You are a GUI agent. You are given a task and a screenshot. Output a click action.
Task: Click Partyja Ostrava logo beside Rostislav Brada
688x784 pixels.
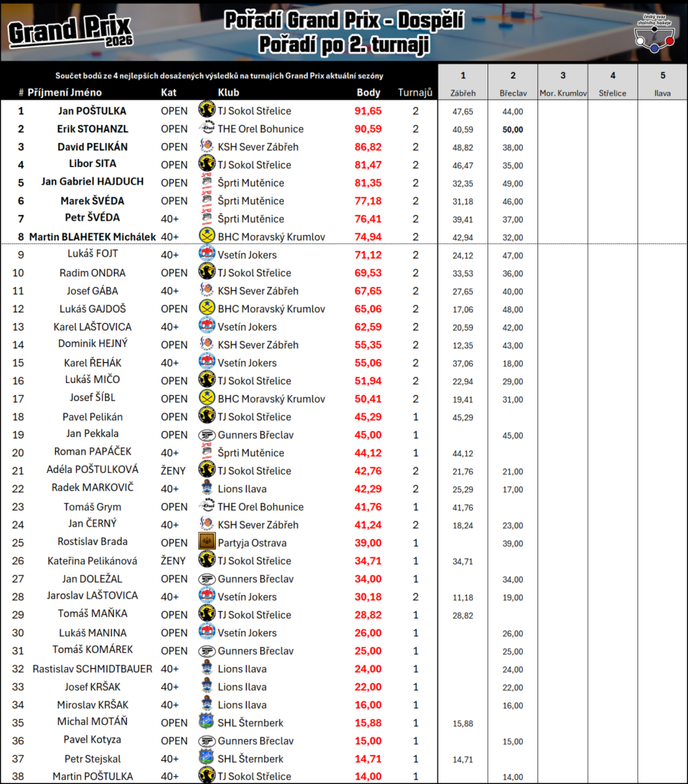point(206,542)
